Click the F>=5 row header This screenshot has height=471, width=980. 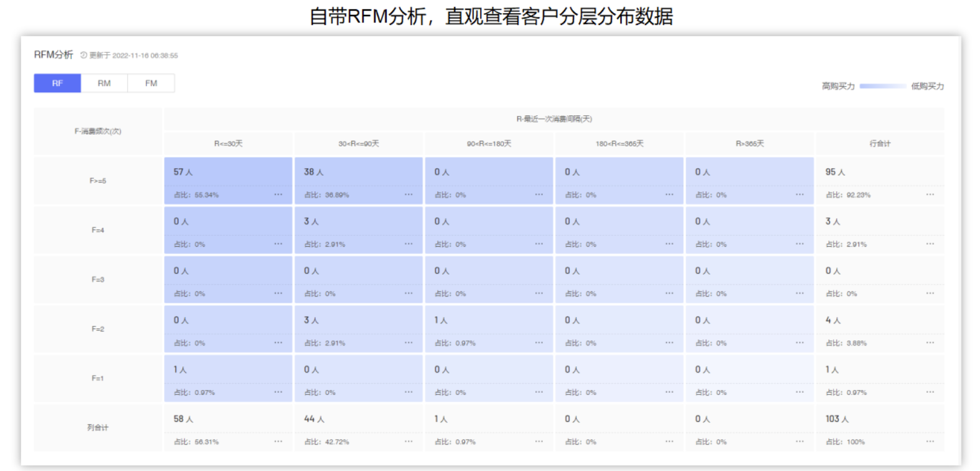(98, 181)
